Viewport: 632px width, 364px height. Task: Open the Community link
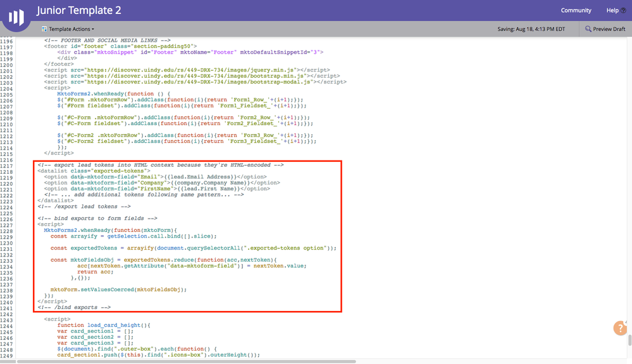coord(576,11)
